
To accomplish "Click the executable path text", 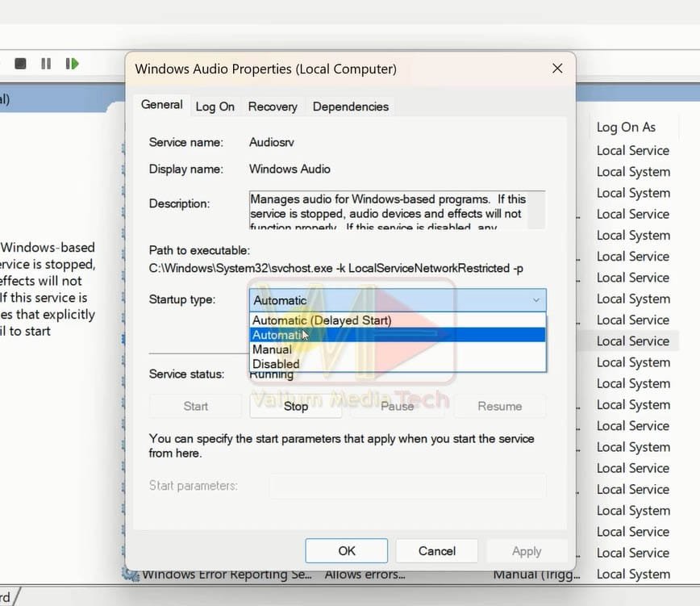I will pos(335,269).
